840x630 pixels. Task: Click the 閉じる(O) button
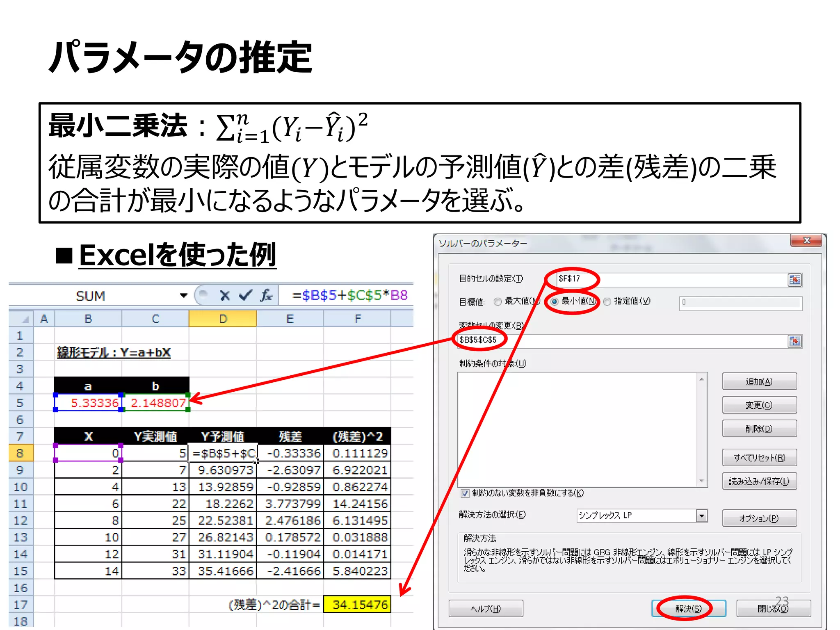[x=773, y=608]
